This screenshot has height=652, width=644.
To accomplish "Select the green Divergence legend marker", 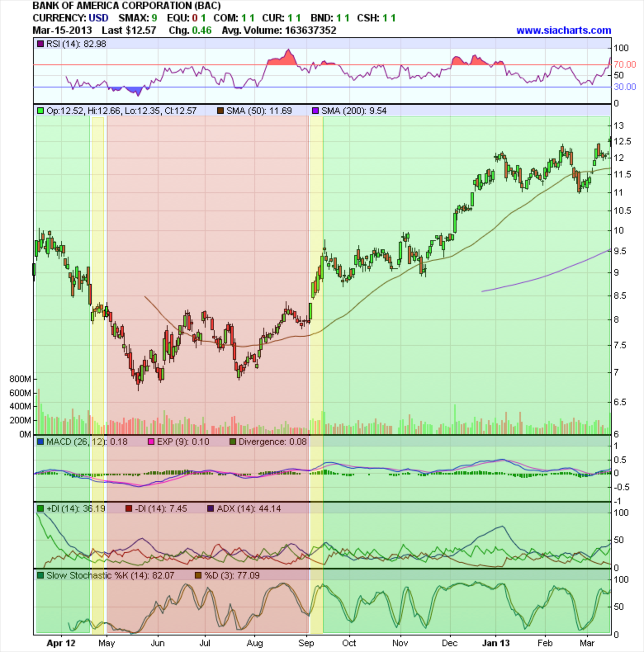I will [232, 442].
